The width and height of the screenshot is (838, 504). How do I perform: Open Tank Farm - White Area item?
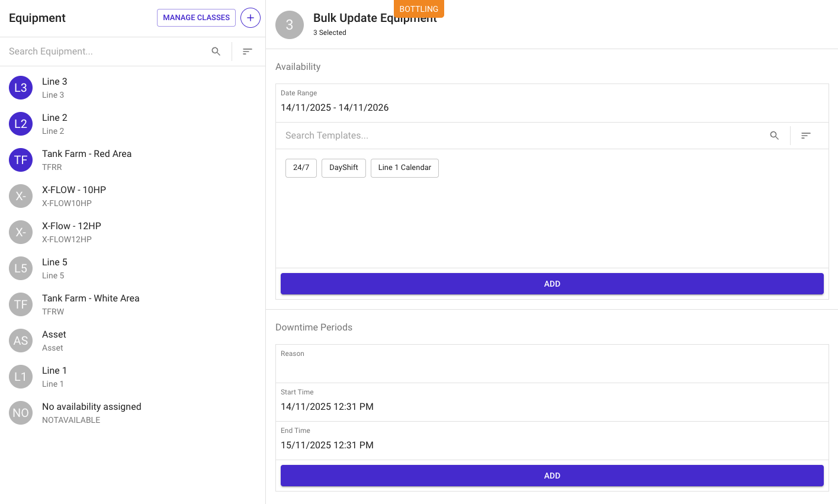91,304
